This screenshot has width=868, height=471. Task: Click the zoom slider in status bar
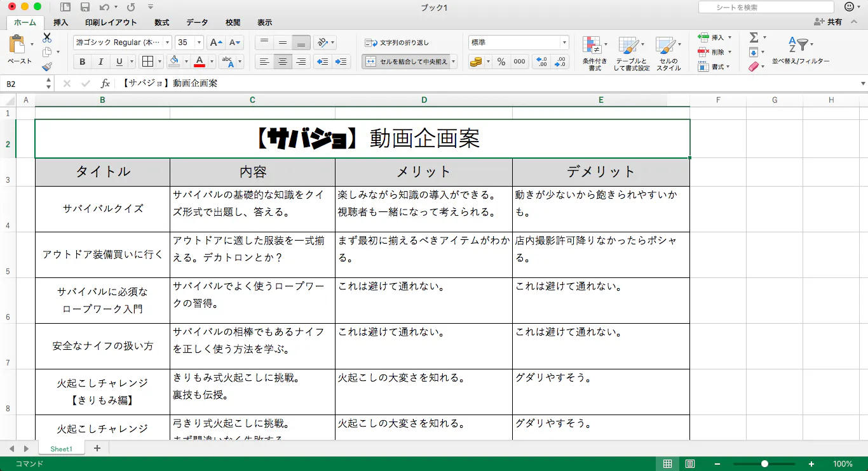(764, 464)
